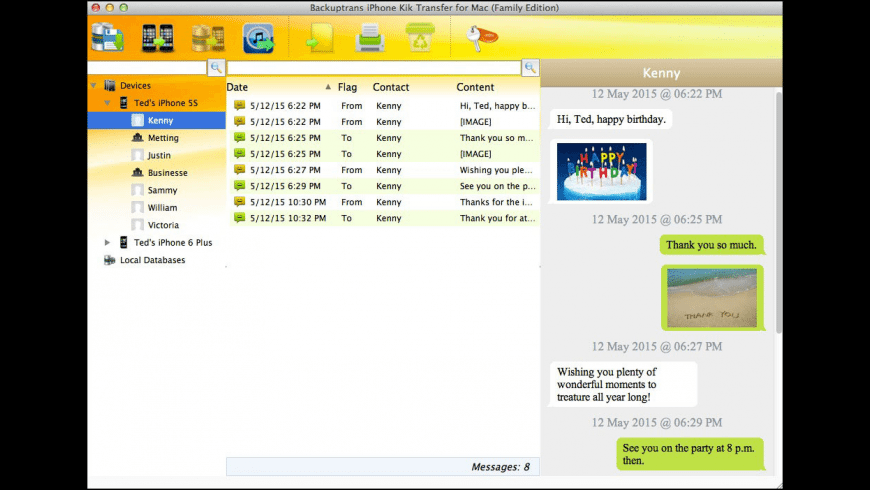This screenshot has height=490, width=870.
Task: Click the phone-to-phone transfer toolbar icon
Action: 158,38
